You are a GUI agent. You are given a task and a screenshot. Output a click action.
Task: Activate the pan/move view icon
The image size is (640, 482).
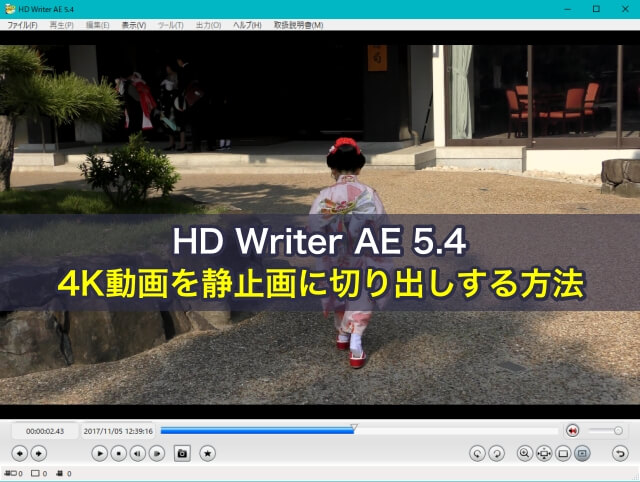coord(544,453)
